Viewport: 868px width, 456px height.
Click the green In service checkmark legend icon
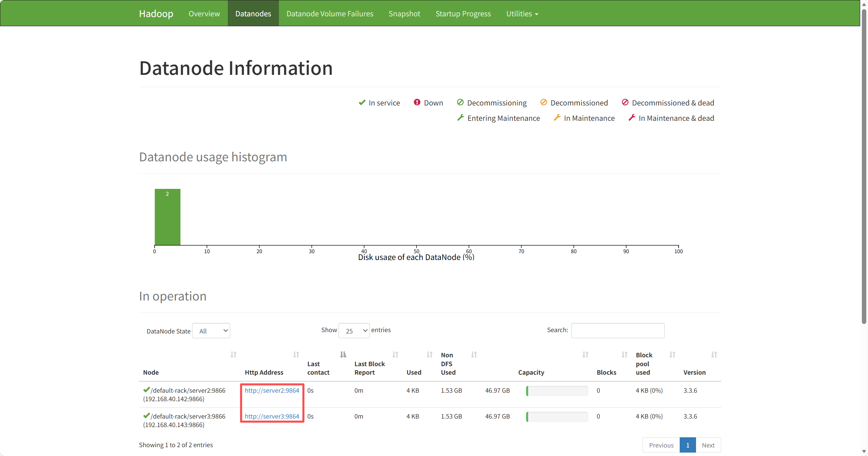coord(362,102)
